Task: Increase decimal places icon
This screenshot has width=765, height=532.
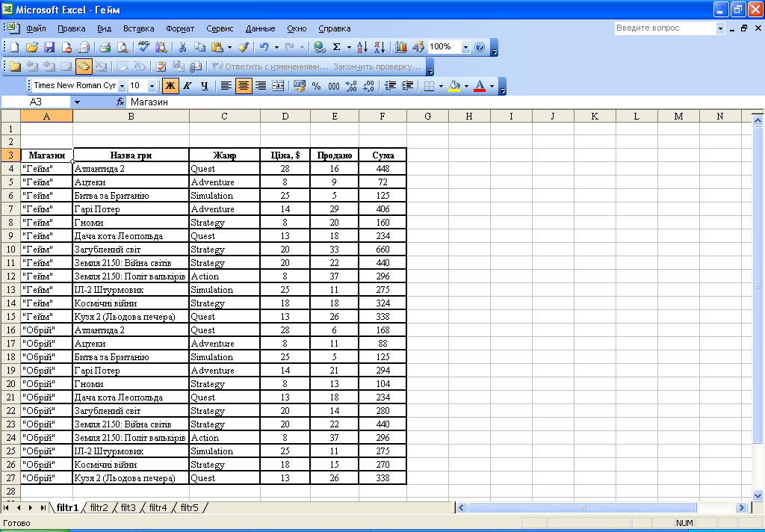Action: click(351, 86)
